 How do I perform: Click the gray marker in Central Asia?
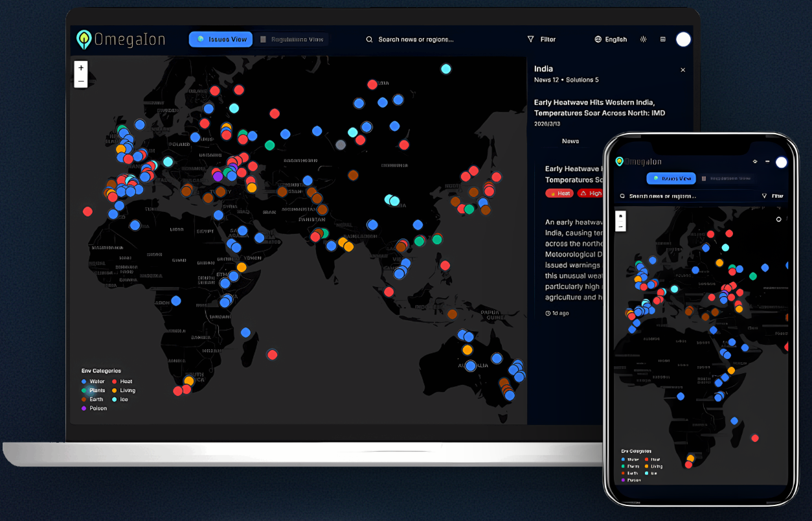click(x=341, y=145)
